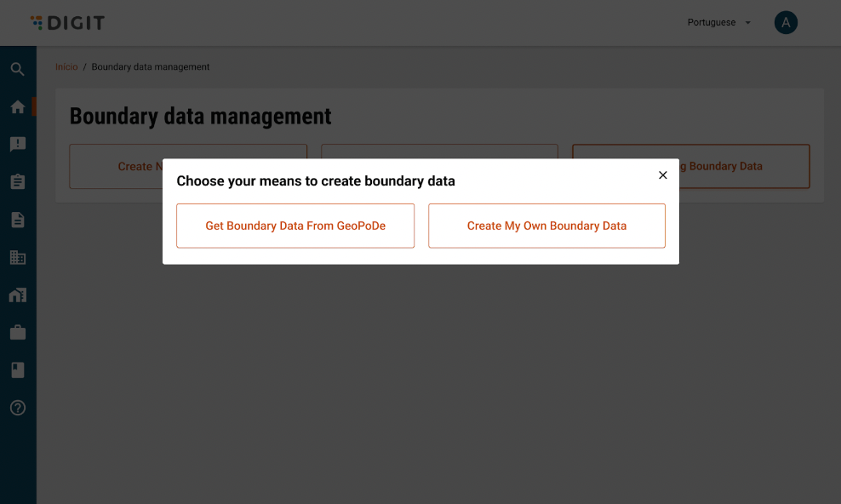
Task: Open the document icon in sidebar
Action: tap(17, 220)
